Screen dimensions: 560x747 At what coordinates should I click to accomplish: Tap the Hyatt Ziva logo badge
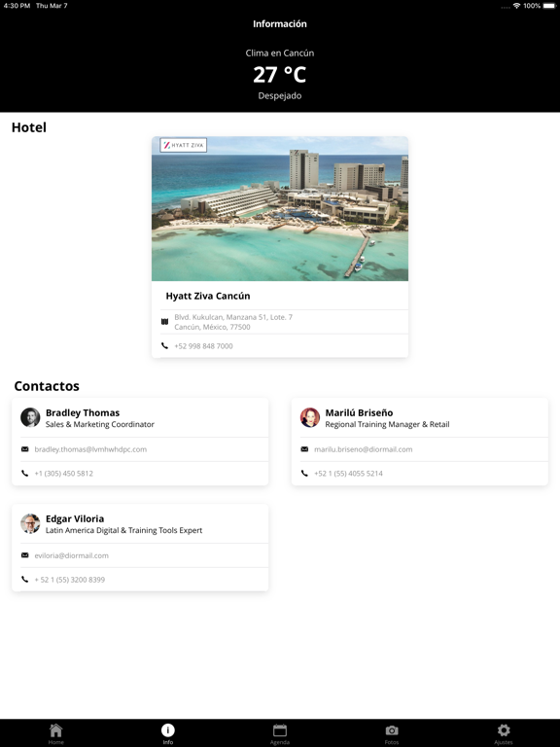[184, 145]
